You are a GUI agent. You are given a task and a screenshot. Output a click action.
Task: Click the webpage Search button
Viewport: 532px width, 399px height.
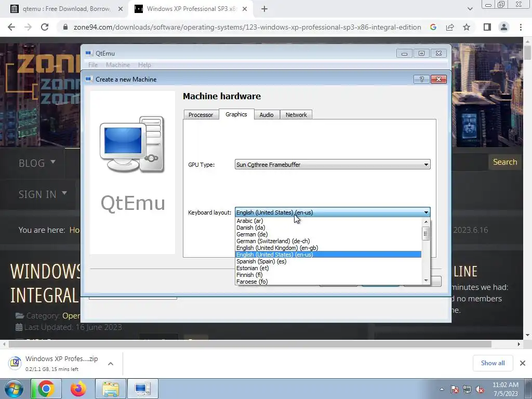[x=505, y=162]
